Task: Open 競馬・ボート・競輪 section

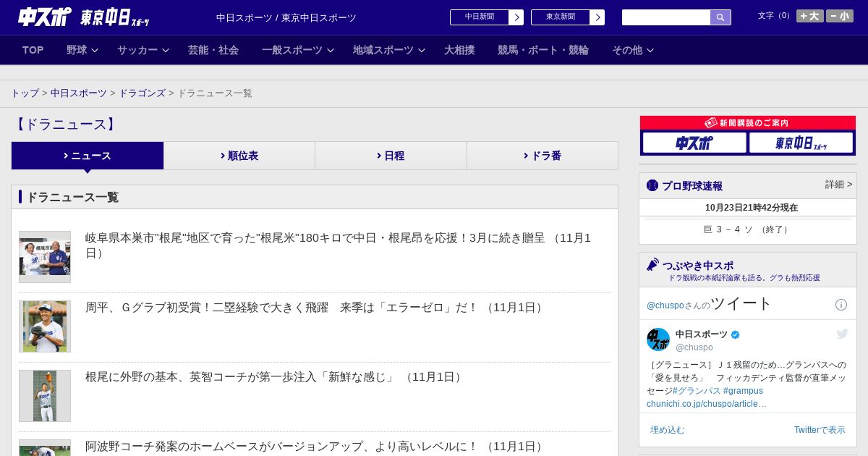Action: 543,50
